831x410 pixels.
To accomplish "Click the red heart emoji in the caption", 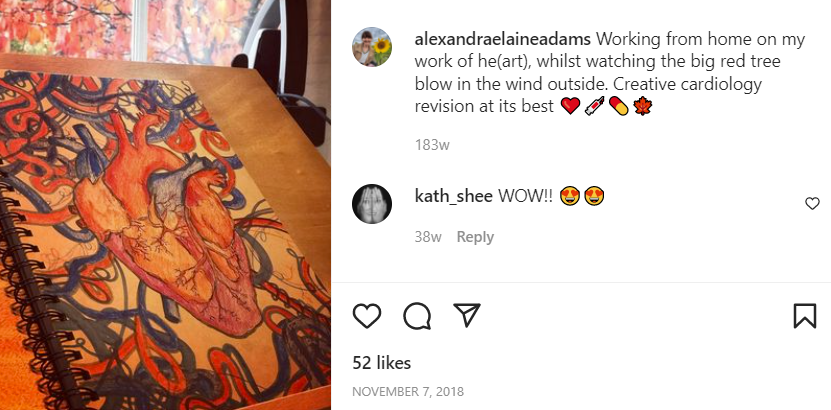I will click(x=570, y=106).
